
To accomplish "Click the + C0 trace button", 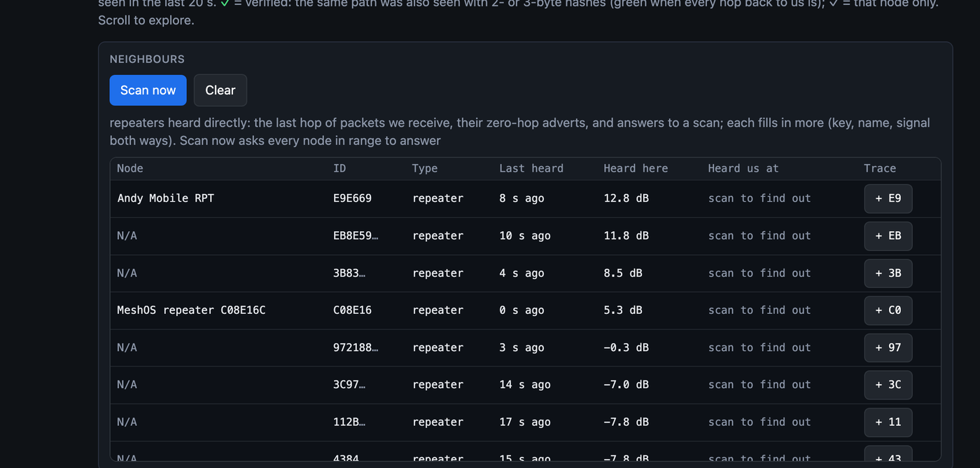I will (888, 310).
